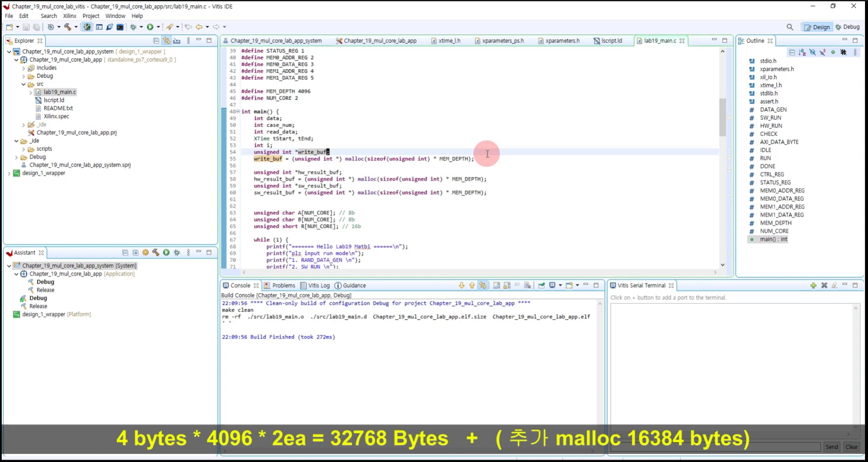
Task: Collapse the src folder in Explorer
Action: pyautogui.click(x=23, y=84)
